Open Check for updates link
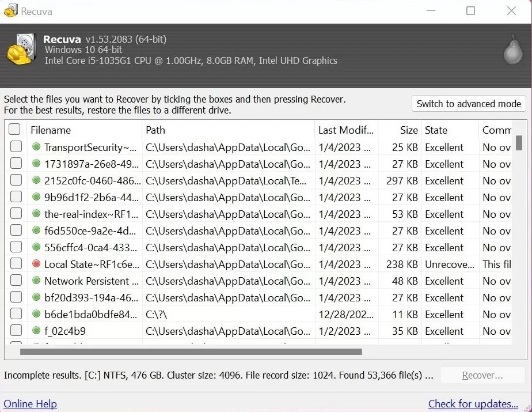The image size is (532, 412). click(473, 404)
